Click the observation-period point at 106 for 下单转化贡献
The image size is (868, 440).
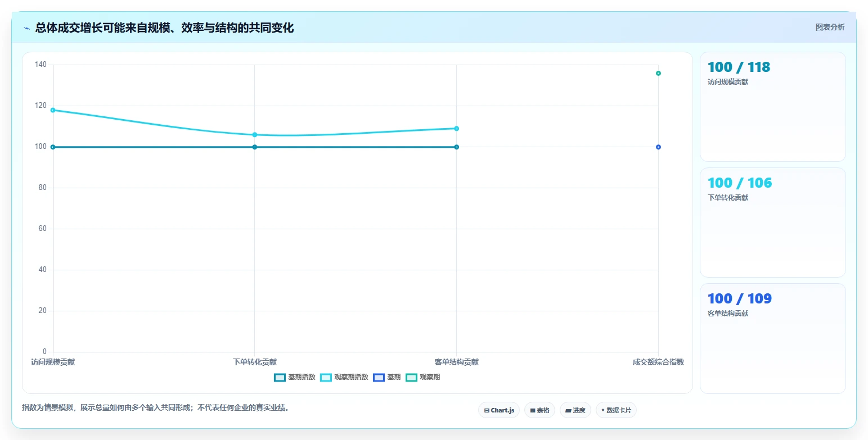click(255, 135)
